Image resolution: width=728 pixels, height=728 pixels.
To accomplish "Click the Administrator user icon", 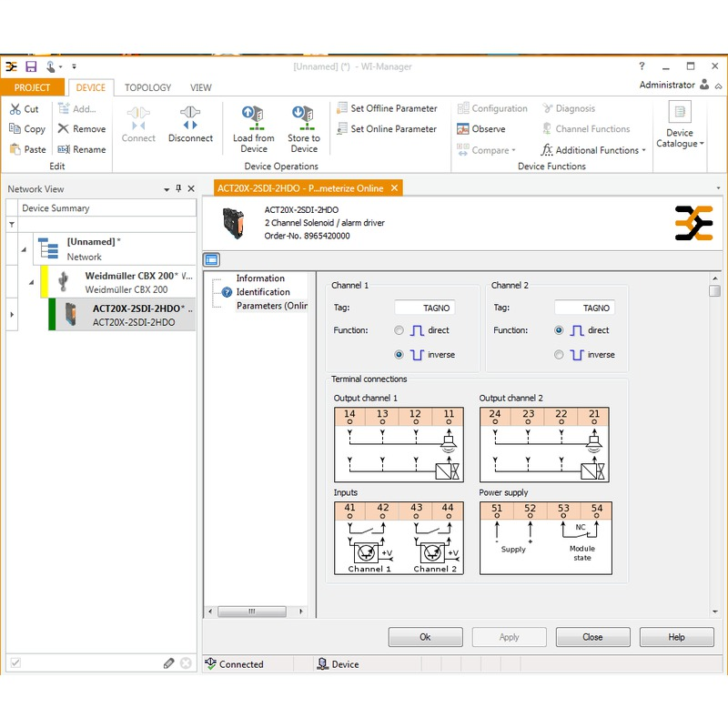I will [x=704, y=85].
